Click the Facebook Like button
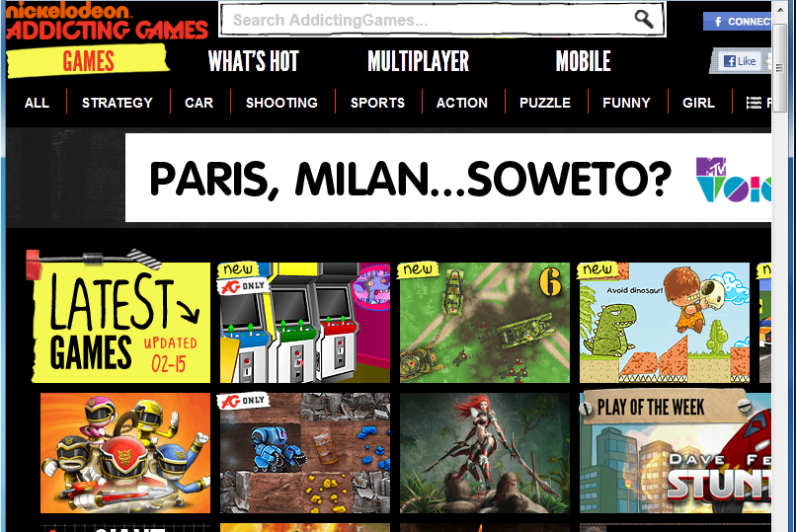796x532 pixels. pyautogui.click(x=740, y=61)
